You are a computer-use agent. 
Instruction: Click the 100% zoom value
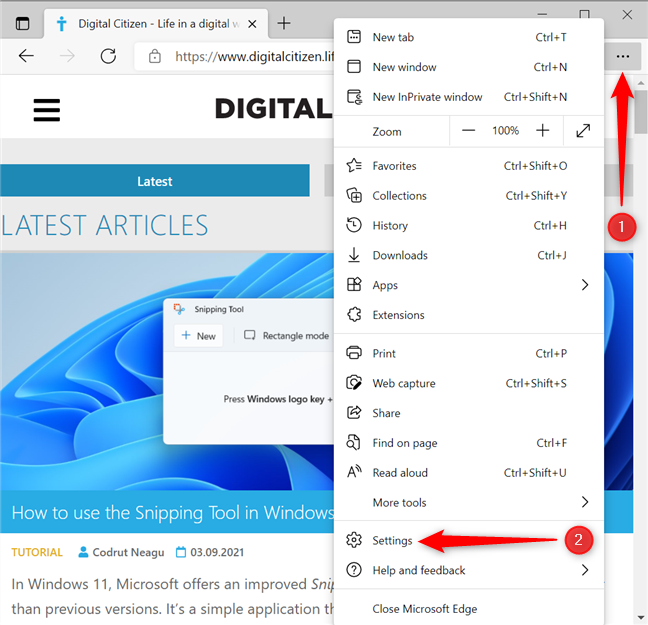505,131
